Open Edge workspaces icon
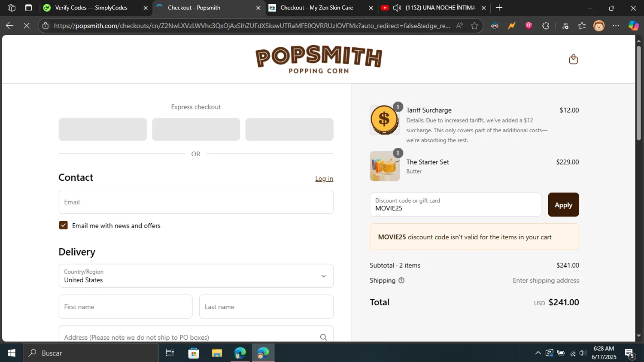644x362 pixels. 12,8
